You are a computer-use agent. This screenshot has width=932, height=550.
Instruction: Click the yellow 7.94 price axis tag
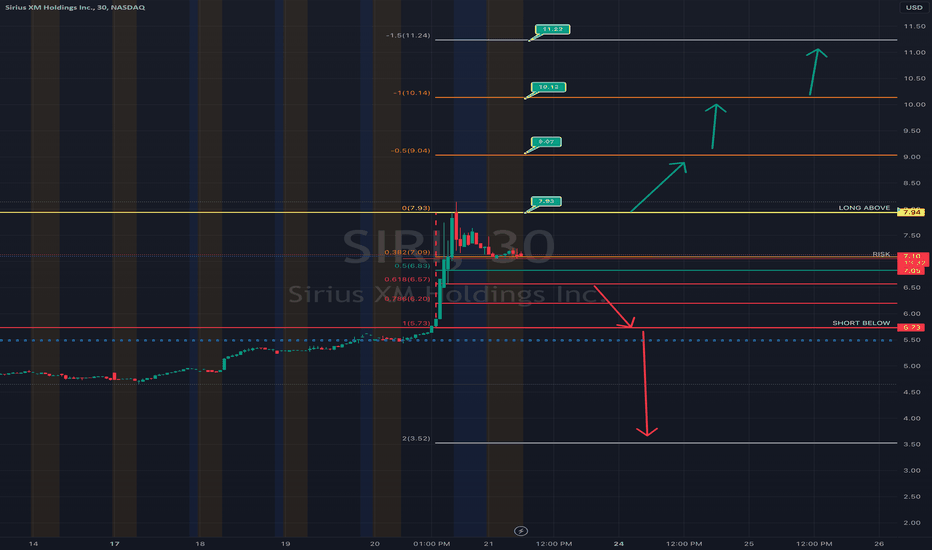pyautogui.click(x=911, y=212)
